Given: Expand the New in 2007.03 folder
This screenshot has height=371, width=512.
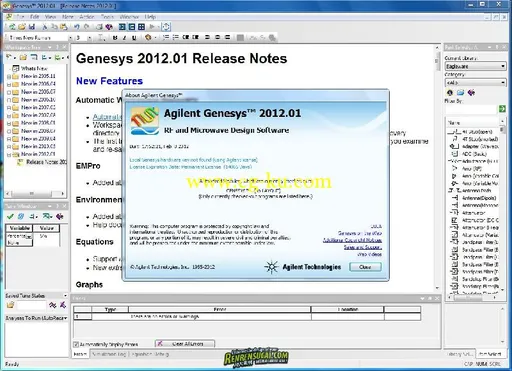Looking at the screenshot, I should [9, 108].
